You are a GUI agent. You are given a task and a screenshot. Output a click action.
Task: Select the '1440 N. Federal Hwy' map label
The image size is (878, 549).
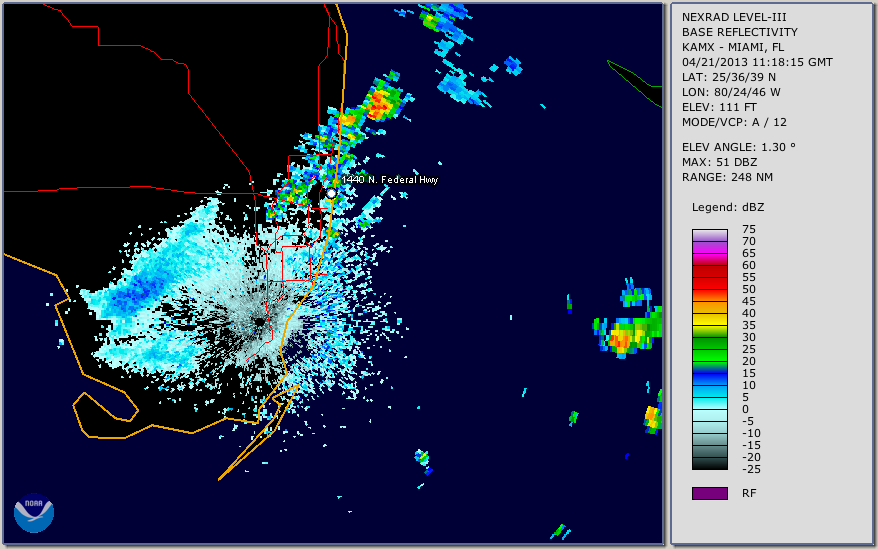pos(390,179)
